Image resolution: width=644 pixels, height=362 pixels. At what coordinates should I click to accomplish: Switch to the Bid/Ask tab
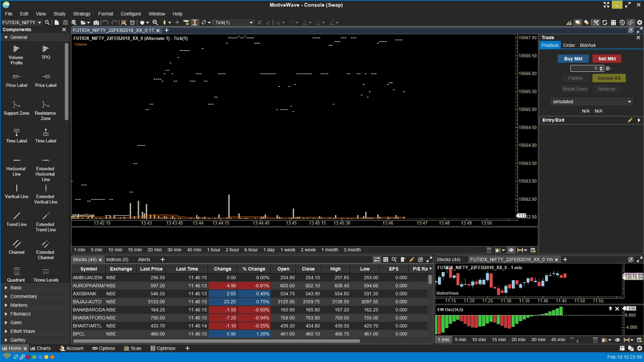coord(588,45)
